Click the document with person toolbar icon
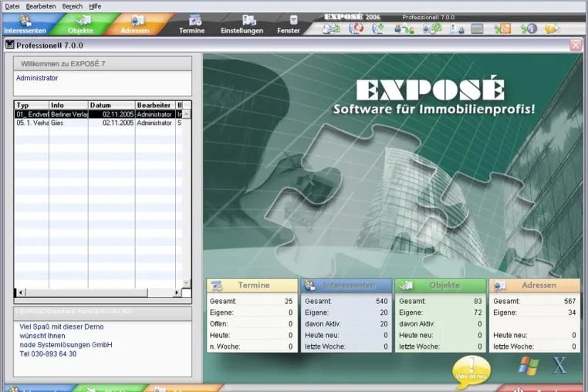The width and height of the screenshot is (588, 392). coord(457,29)
